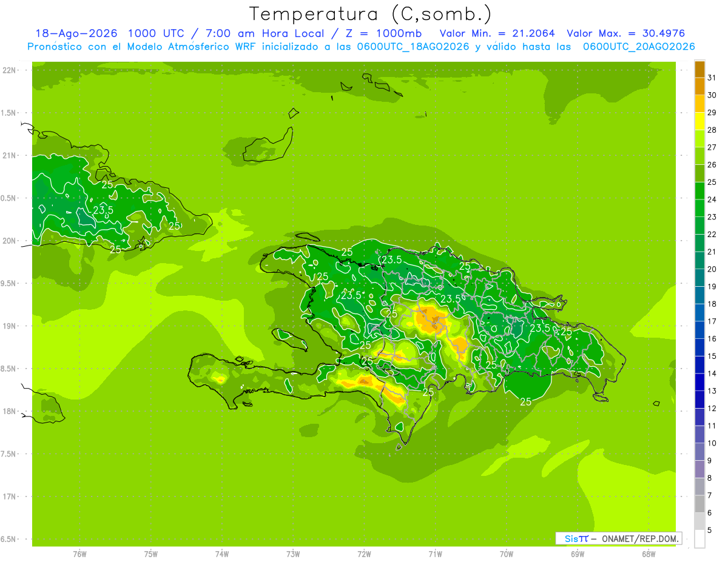The image size is (728, 562).
Task: Click the Temperatura (C,somb.) title
Action: [371, 13]
